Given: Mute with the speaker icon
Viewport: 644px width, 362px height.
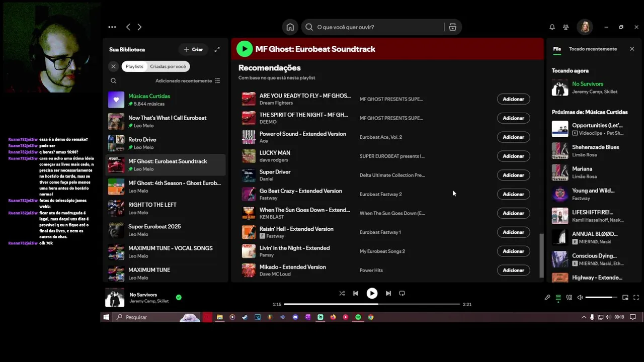Looking at the screenshot, I should 580,298.
